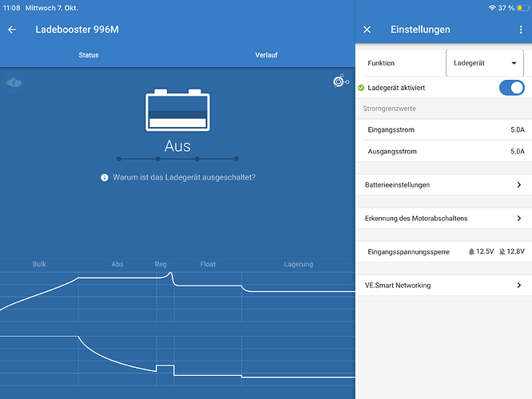Screen dimensions: 532x399
Task: Switch to the Status tab
Action: tap(89, 55)
